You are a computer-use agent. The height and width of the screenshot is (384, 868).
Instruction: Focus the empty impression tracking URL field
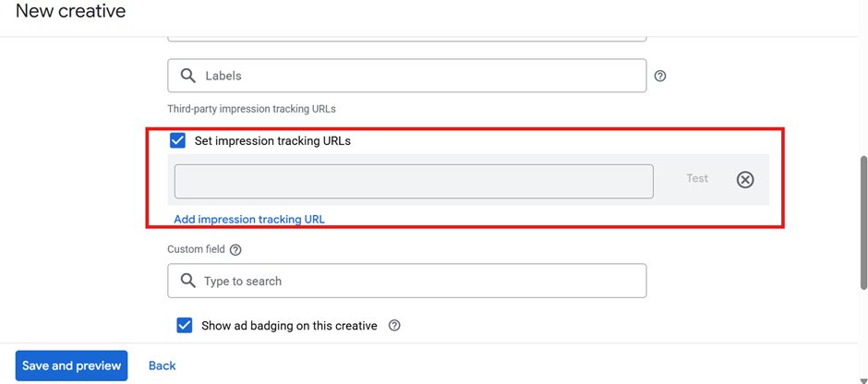pyautogui.click(x=414, y=181)
